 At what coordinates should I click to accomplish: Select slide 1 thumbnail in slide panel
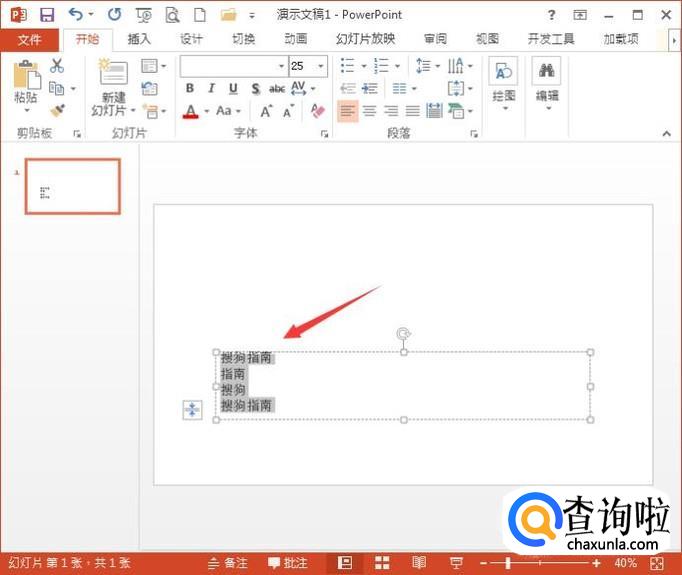tap(73, 186)
